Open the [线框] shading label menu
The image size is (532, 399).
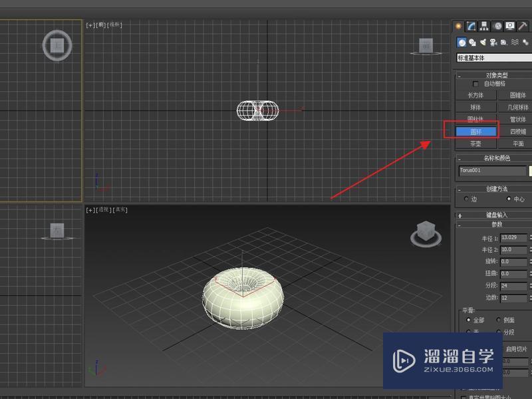(114, 25)
